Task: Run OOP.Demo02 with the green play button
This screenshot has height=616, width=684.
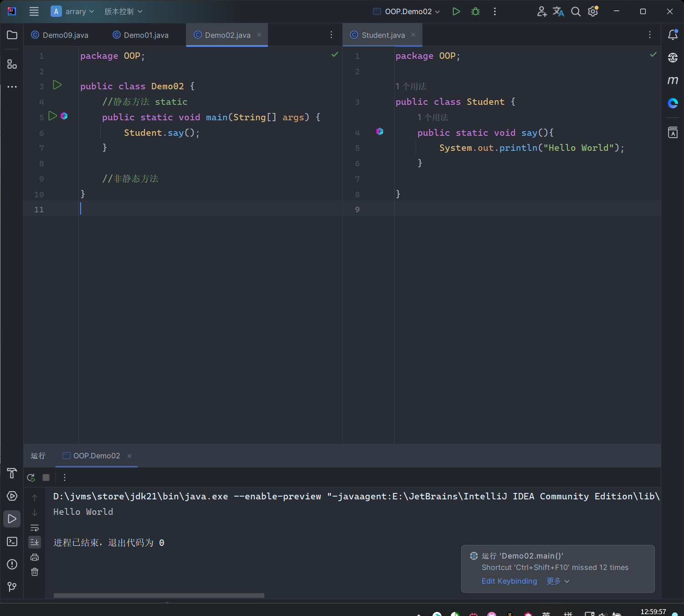Action: [456, 11]
